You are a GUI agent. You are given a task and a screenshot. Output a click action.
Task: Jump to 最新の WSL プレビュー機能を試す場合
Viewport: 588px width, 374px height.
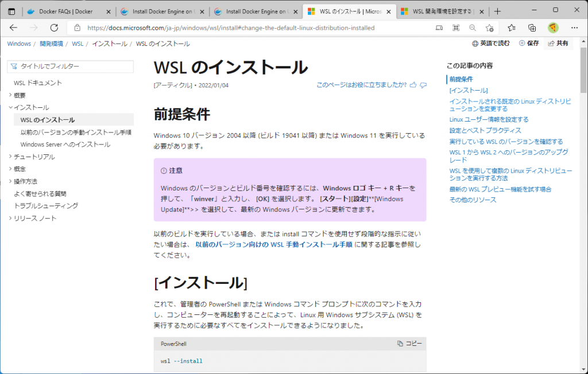click(x=500, y=189)
